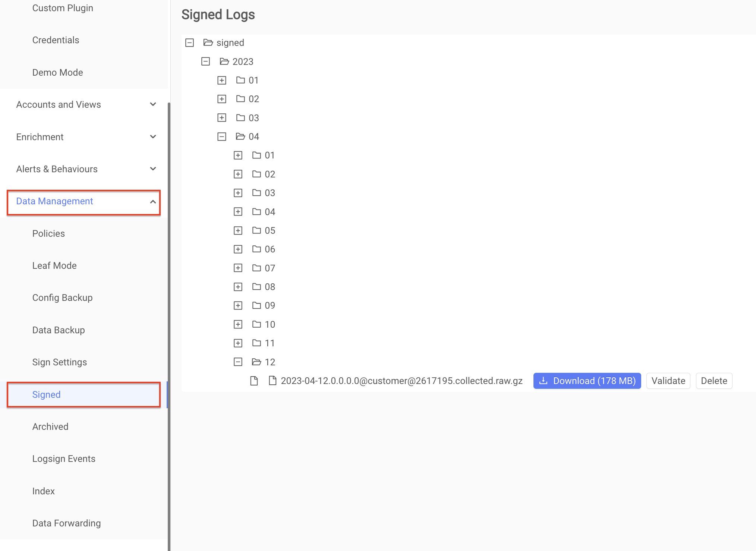This screenshot has width=756, height=551.
Task: Expand day 01 under month 04
Action: pos(238,155)
